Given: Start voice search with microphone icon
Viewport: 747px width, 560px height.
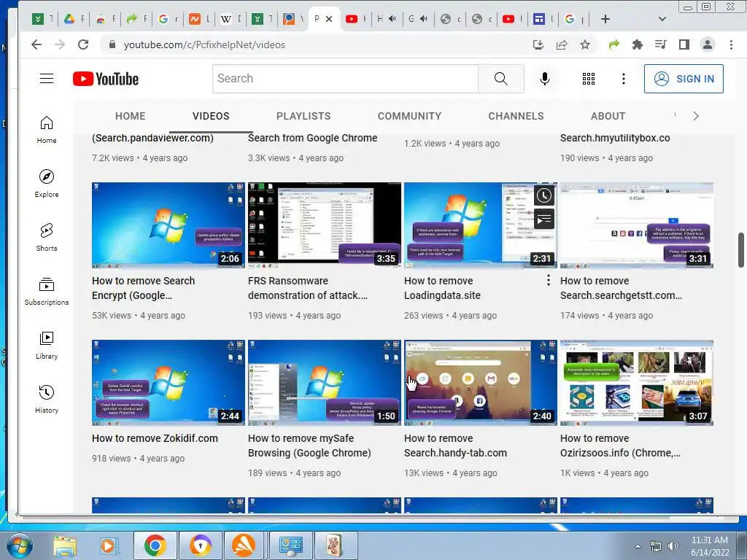Looking at the screenshot, I should [x=544, y=79].
